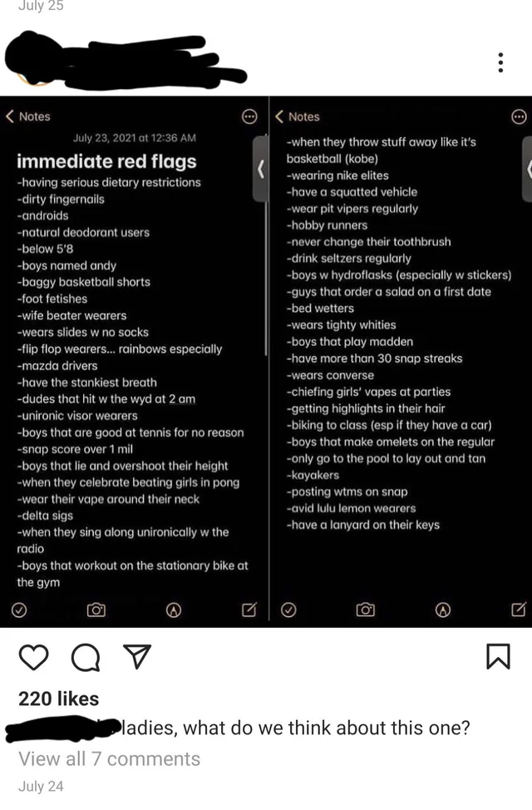Compose a new note from the right note toolbar
532x810 pixels.
(x=518, y=610)
